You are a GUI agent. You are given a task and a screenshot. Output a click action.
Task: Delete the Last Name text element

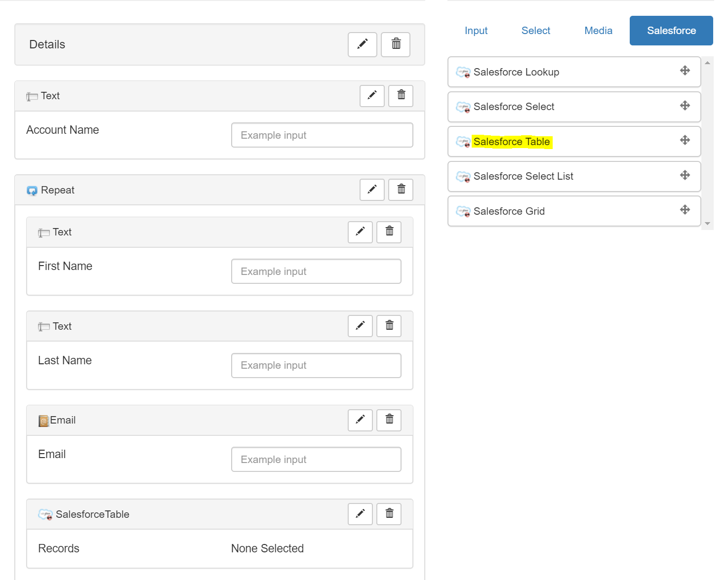[x=389, y=326]
